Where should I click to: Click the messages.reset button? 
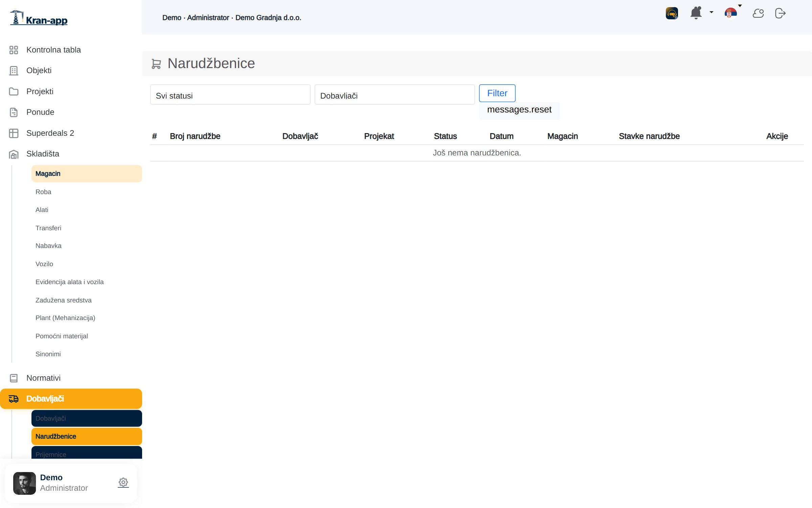tap(519, 110)
